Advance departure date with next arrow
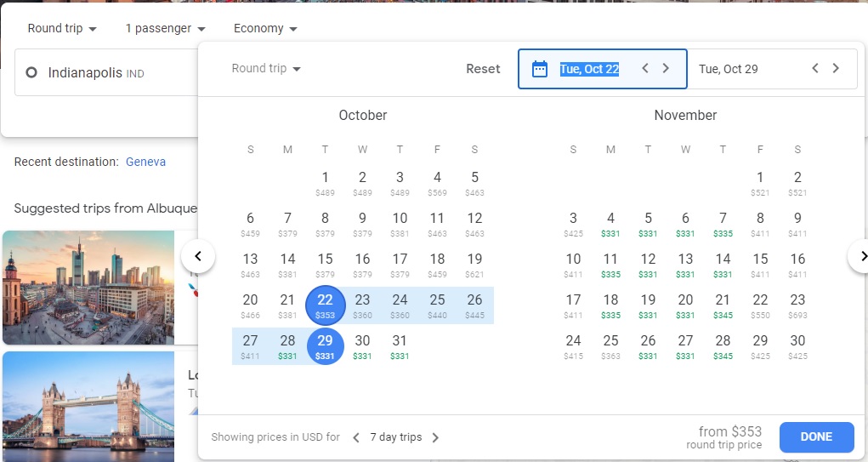 [666, 69]
